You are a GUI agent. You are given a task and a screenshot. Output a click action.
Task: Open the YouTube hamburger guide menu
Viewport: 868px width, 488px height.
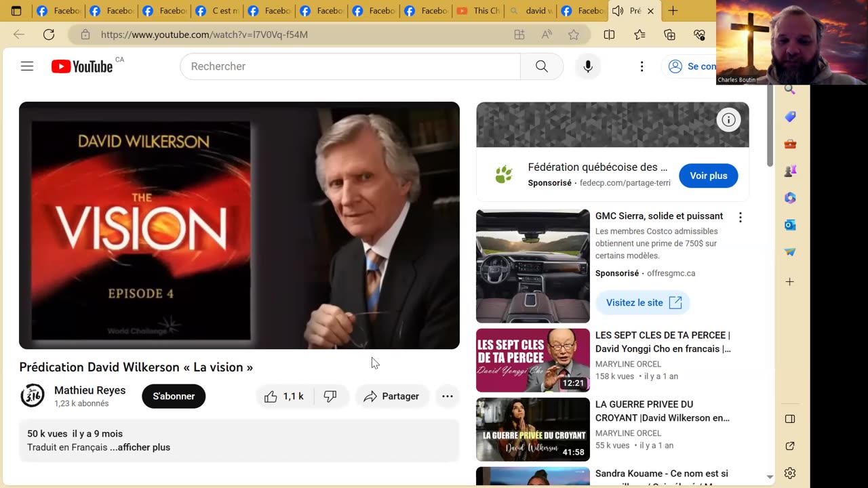click(27, 66)
